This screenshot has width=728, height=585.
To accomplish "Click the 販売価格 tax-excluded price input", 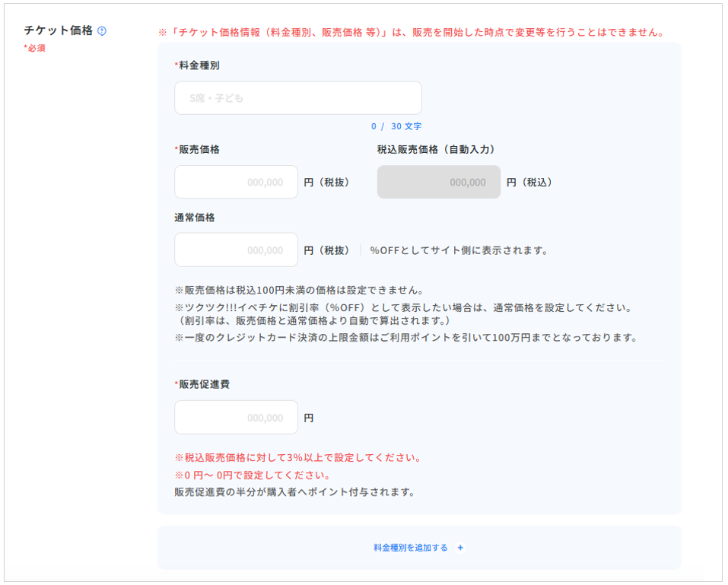I will [236, 183].
